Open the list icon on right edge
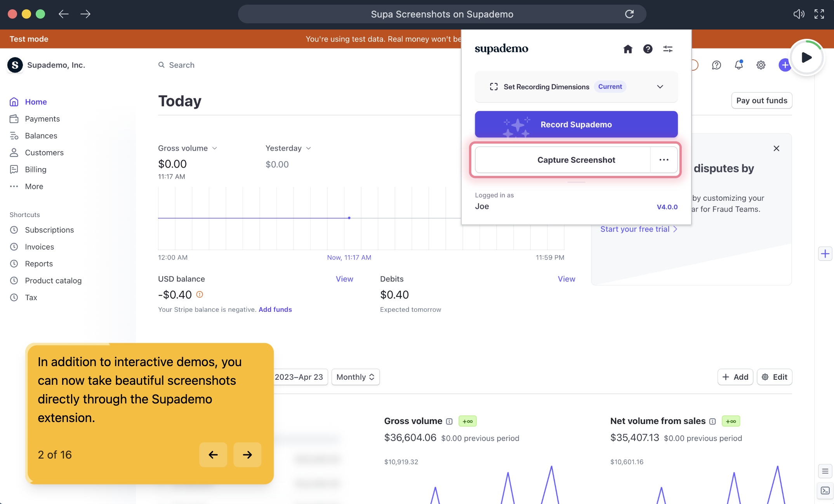Image resolution: width=834 pixels, height=504 pixels. tap(825, 471)
